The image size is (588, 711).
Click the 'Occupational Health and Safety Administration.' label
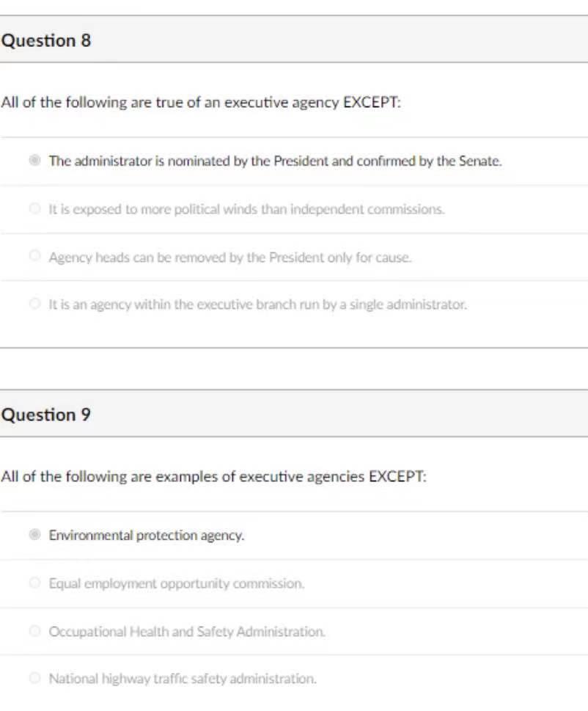(187, 632)
